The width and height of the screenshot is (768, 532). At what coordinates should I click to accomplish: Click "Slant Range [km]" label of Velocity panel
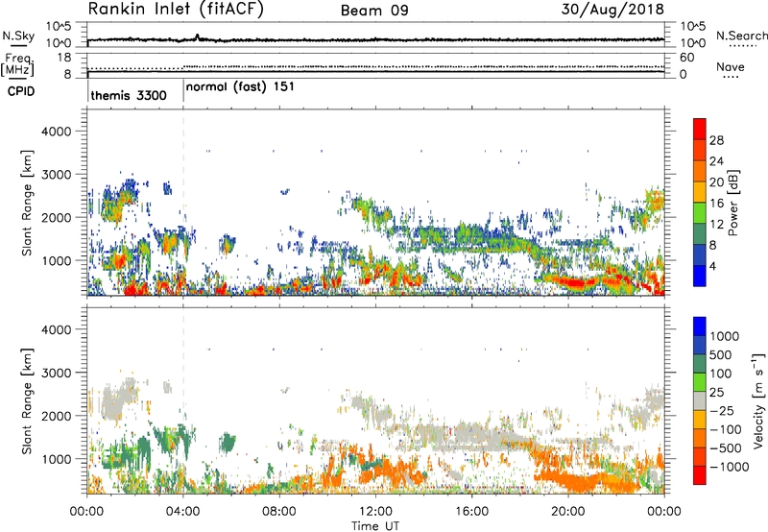pyautogui.click(x=27, y=401)
